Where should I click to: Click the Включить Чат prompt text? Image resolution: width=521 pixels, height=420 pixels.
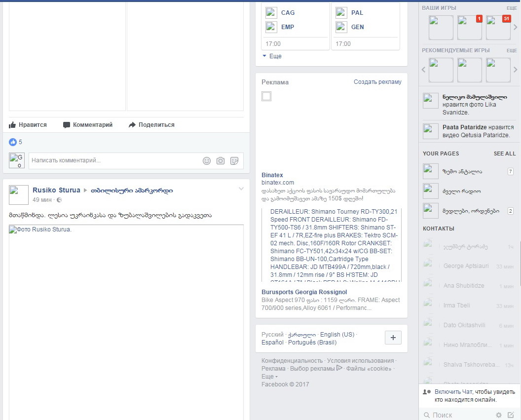point(475,396)
